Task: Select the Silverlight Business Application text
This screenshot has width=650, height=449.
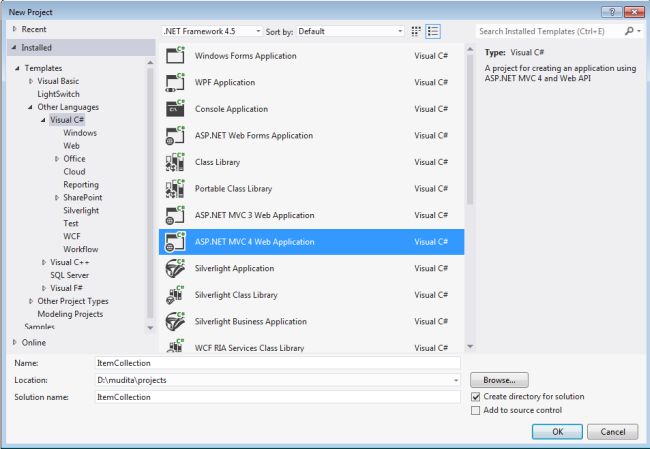Action: click(251, 321)
